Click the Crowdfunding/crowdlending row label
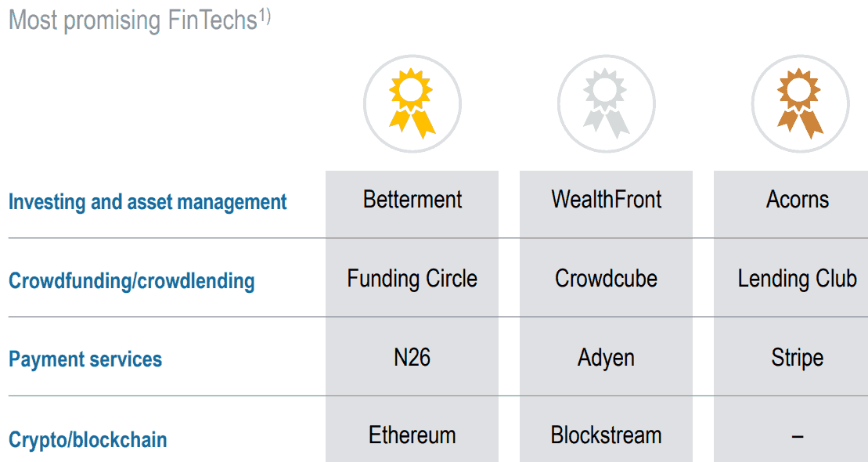The width and height of the screenshot is (868, 462). pos(131,281)
